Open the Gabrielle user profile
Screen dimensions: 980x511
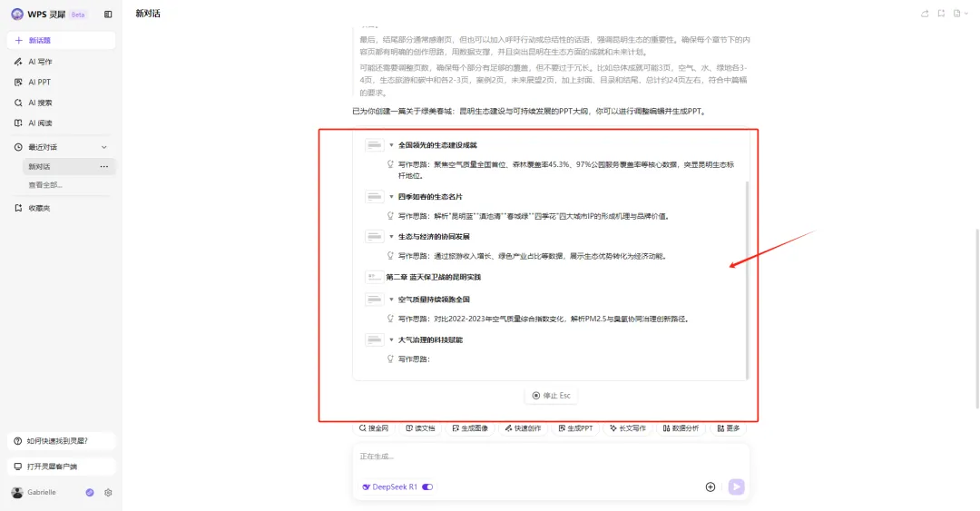click(x=34, y=492)
